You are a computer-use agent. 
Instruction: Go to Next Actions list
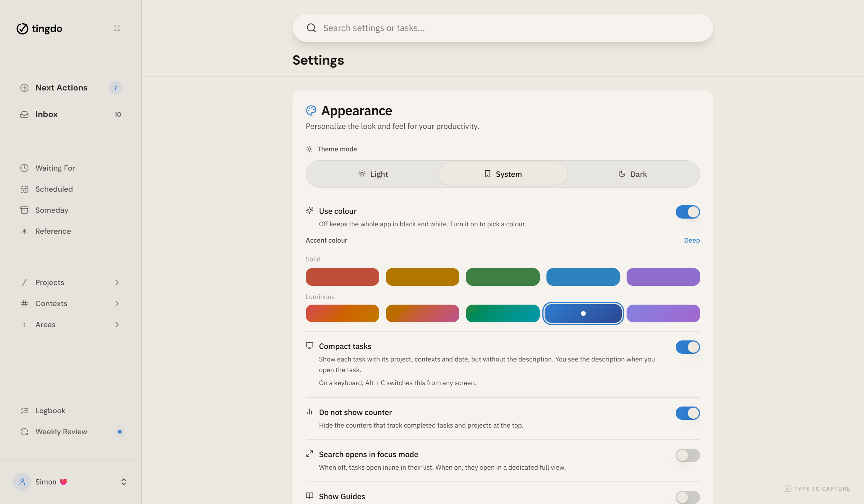click(71, 88)
